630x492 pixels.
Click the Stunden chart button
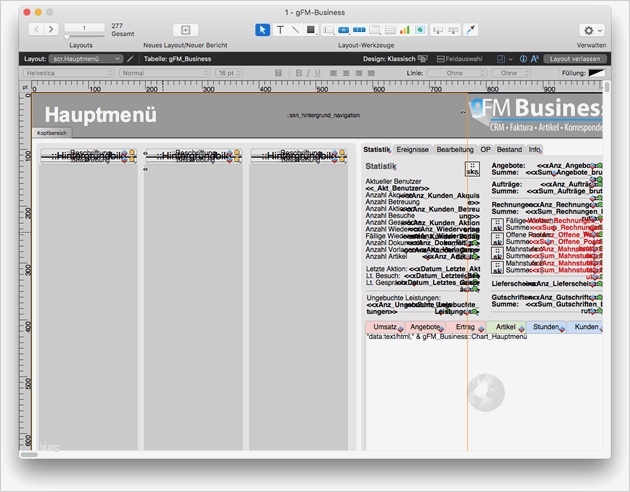coord(546,327)
